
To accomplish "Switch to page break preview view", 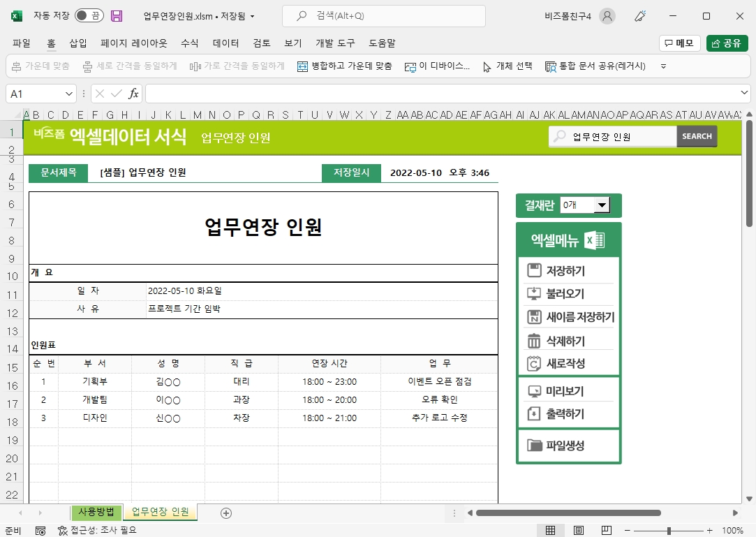I will [x=607, y=531].
